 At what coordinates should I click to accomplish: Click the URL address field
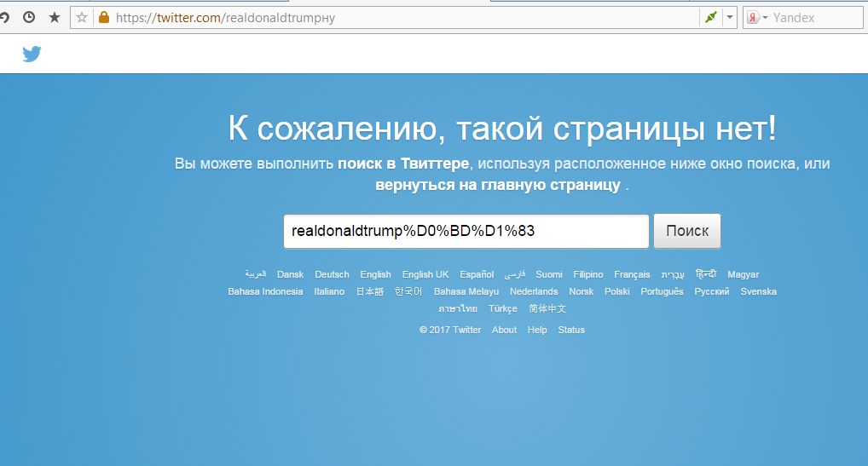[x=404, y=18]
